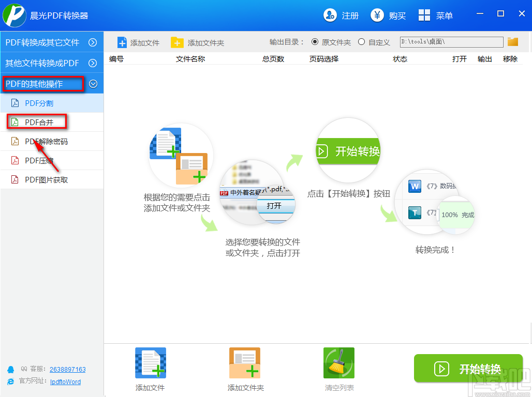Click the 总页数 column header
This screenshot has width=532, height=397.
click(x=273, y=59)
